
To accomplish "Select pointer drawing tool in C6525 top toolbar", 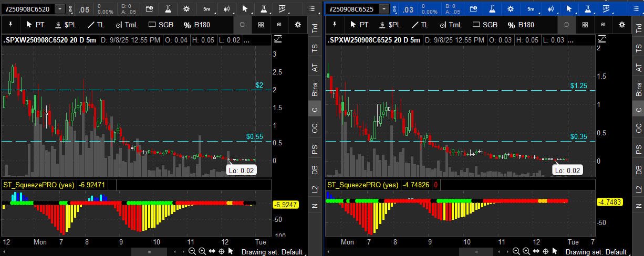I will [x=569, y=9].
